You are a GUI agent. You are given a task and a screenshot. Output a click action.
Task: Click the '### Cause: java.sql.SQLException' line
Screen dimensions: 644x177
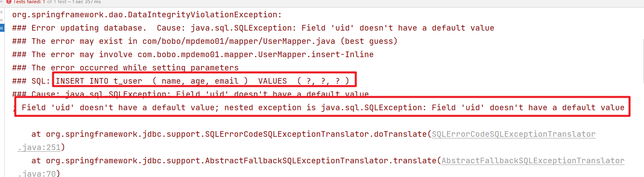[191, 94]
